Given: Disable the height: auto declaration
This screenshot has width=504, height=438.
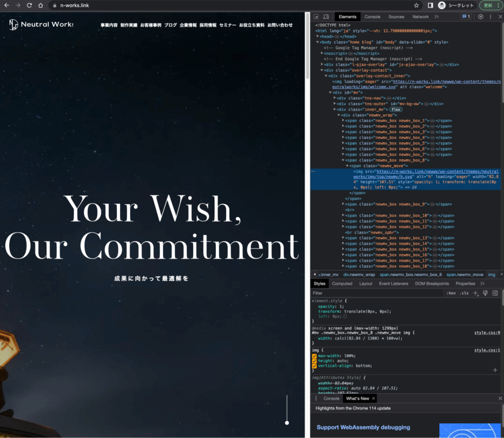Looking at the screenshot, I should coord(314,361).
